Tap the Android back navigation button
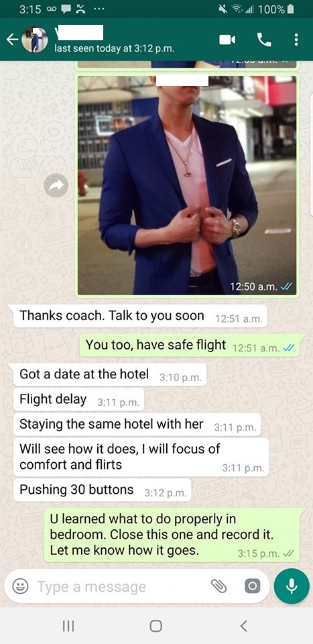The image size is (313, 644). point(244,626)
